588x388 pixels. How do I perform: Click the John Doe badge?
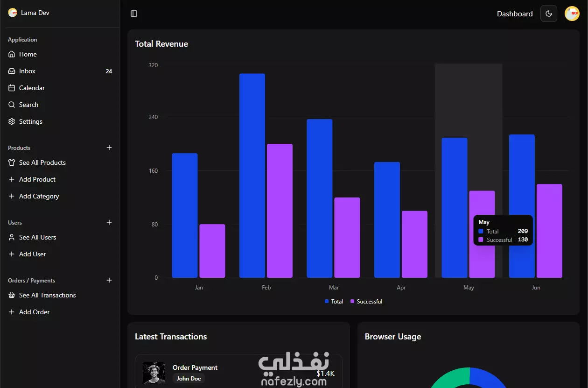(x=189, y=379)
